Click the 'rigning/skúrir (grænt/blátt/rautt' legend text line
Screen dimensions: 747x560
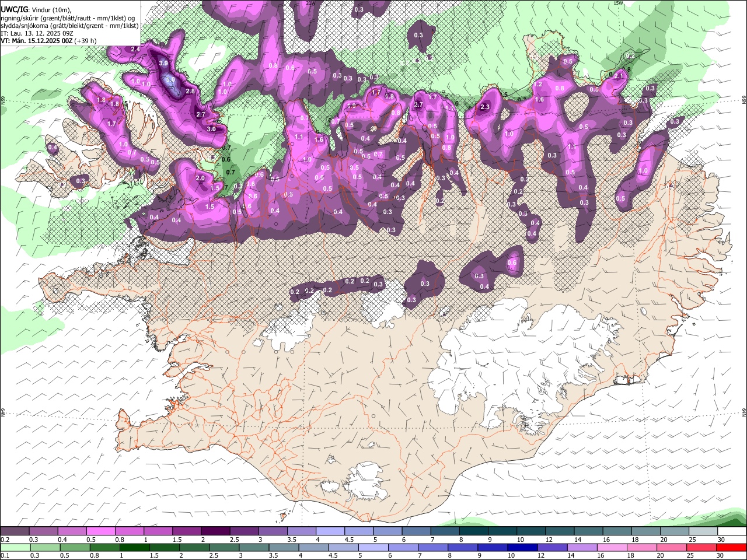pyautogui.click(x=68, y=18)
